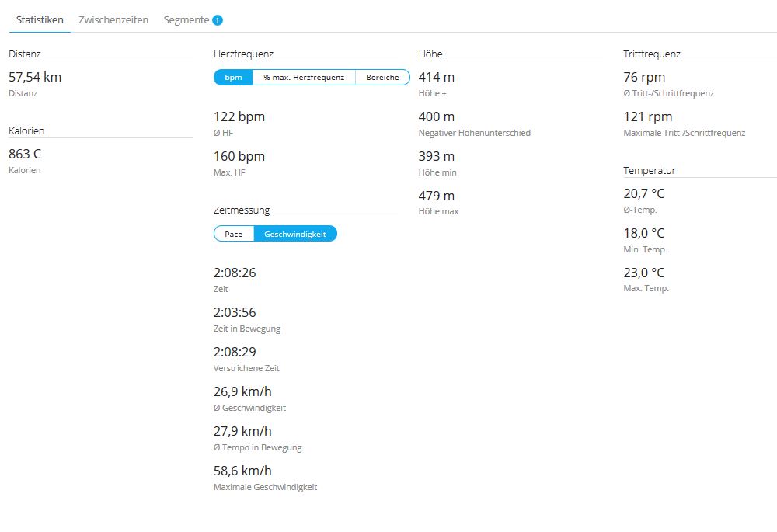Click the Maximale Geschwindigkeit label
The height and width of the screenshot is (532, 777).
pyautogui.click(x=265, y=487)
